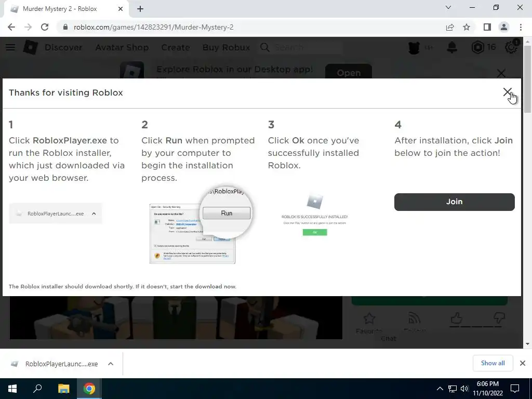Select the Murder Mystery 2 - Roblox tab
Viewport: 532px width, 399px height.
coord(66,9)
